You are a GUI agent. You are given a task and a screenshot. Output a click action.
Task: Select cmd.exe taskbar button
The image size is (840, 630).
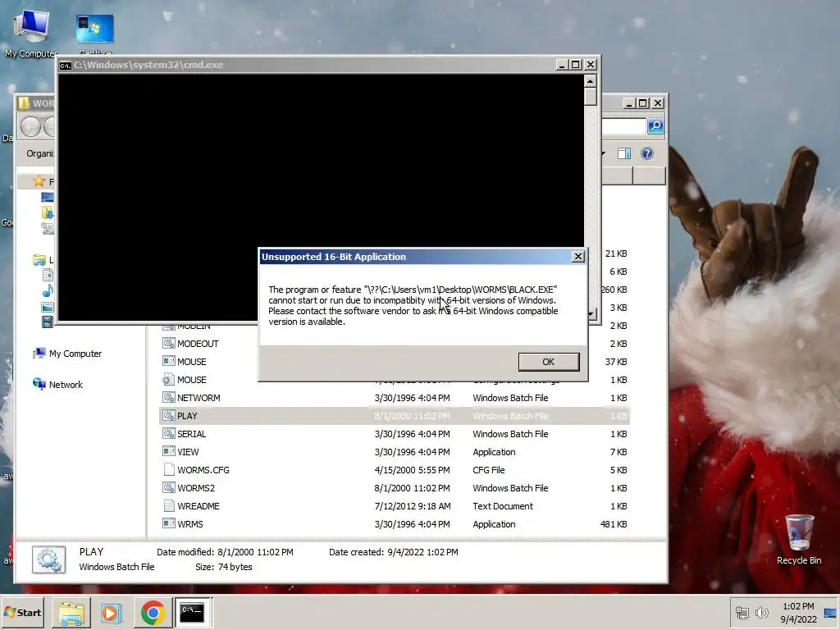(x=192, y=612)
